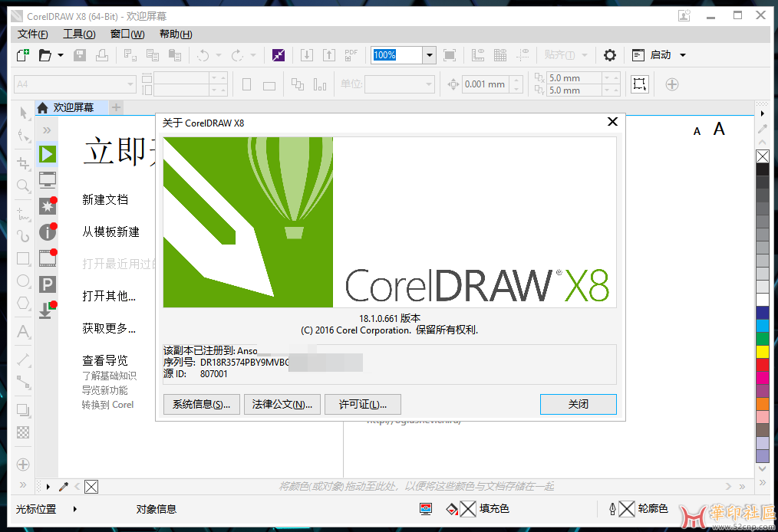The image size is (778, 532).
Task: Open the Gallery film frame icon
Action: 48,258
